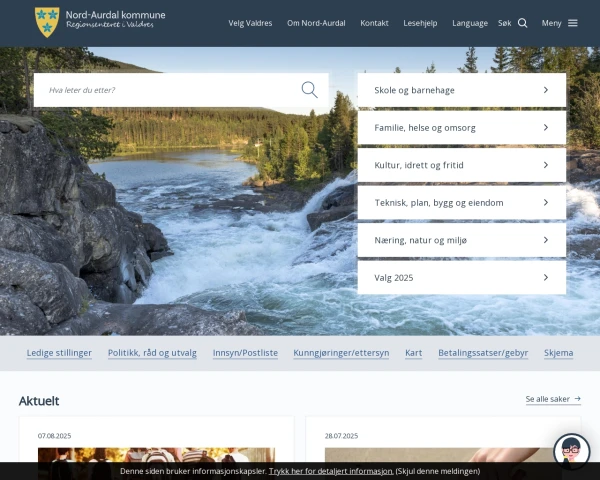Image resolution: width=600 pixels, height=480 pixels.
Task: Expand the Familie, helse og omsorg chevron
Action: tap(546, 127)
